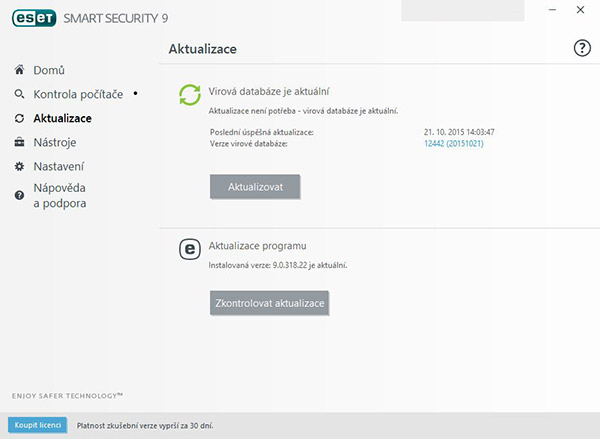Viewport: 600px width, 439px height.
Task: Click the 'Aktualizace programu' heading
Action: point(257,246)
